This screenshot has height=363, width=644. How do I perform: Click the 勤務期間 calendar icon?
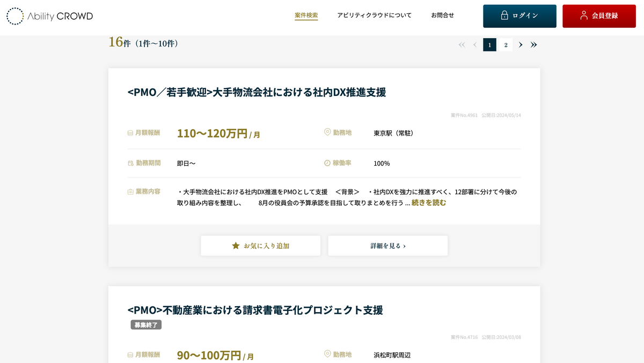(x=130, y=163)
